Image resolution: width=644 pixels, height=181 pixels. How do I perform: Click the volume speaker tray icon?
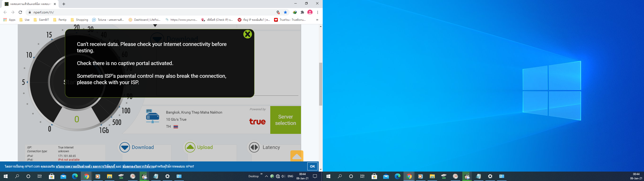(x=283, y=176)
